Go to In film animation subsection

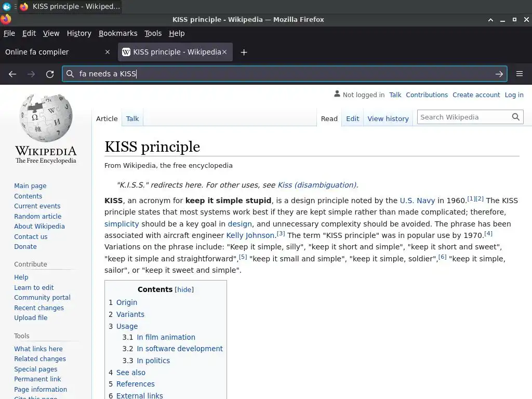[x=166, y=337]
